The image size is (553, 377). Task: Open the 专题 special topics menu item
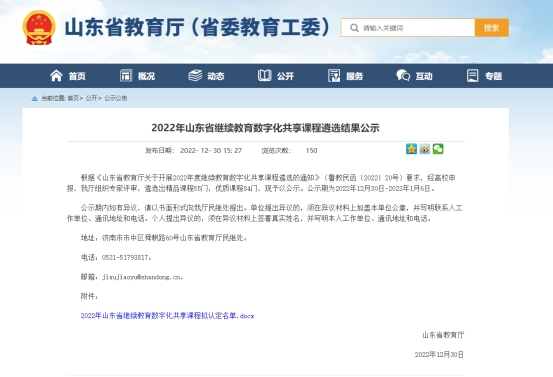[x=484, y=76]
